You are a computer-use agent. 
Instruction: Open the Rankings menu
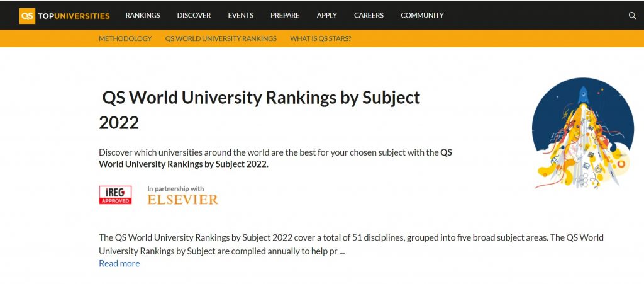tap(143, 15)
